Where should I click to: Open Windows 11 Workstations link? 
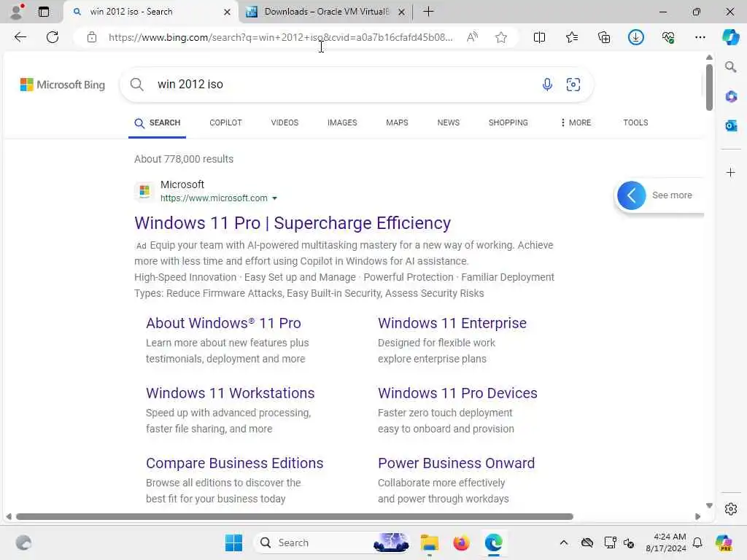(230, 393)
